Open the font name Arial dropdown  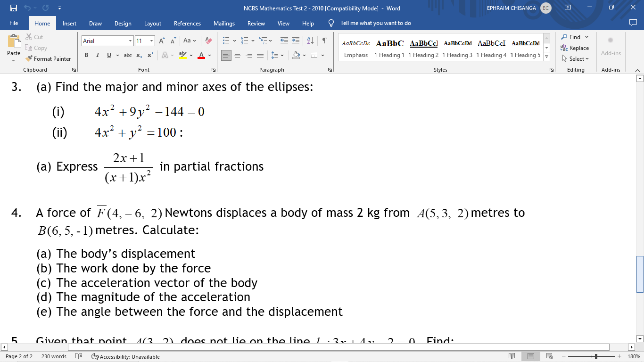pyautogui.click(x=130, y=41)
